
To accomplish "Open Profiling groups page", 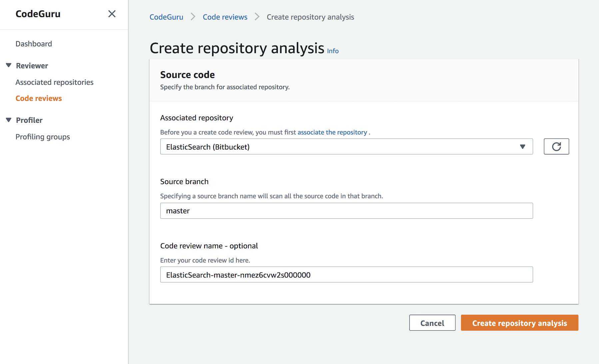I will pos(43,137).
